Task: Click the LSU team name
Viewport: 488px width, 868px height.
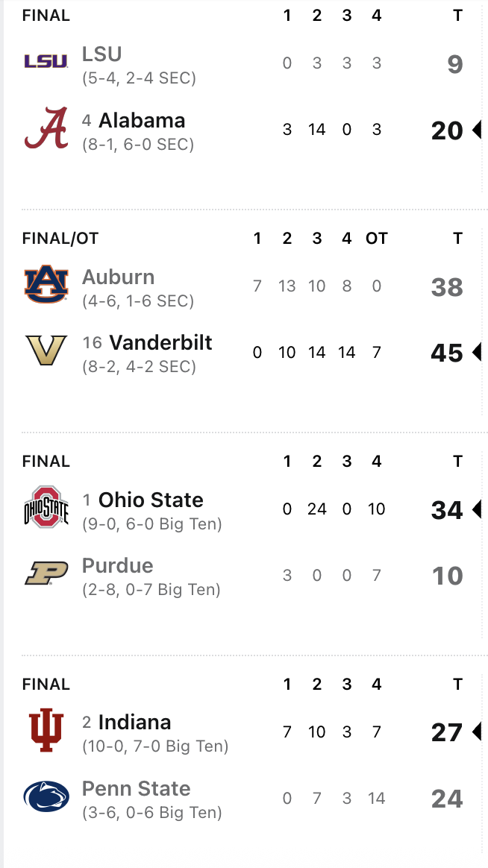Action: pos(101,54)
